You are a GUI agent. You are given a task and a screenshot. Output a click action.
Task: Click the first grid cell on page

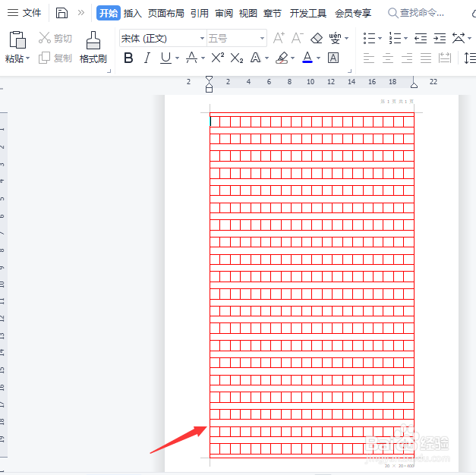tap(215, 121)
